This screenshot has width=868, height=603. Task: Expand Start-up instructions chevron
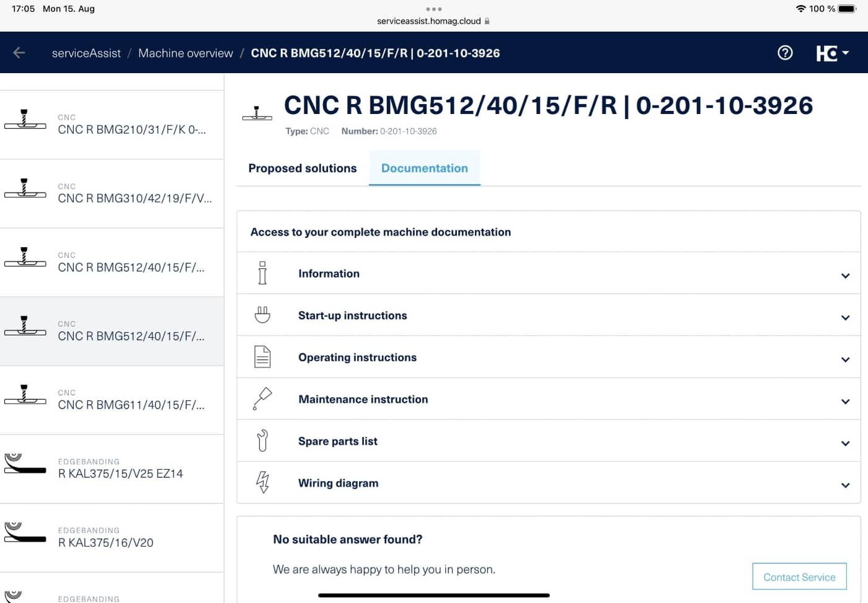(845, 318)
